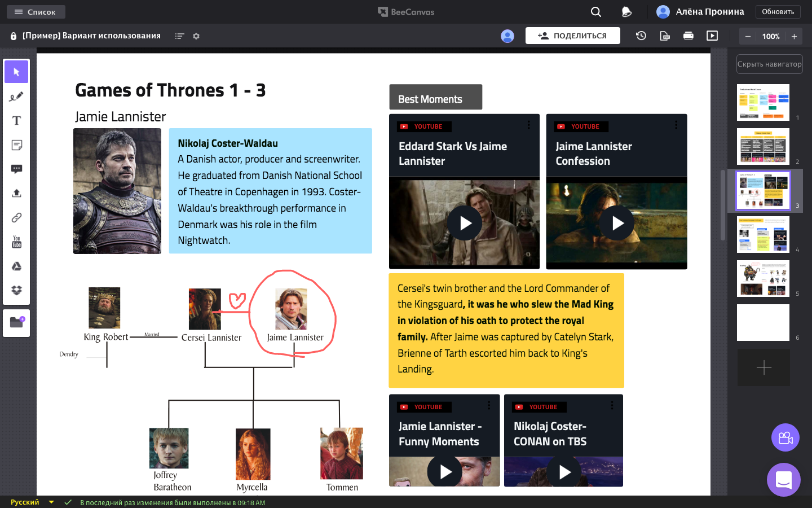Click the lock icon beside canvas title
Viewport: 812px width, 508px height.
[x=14, y=36]
